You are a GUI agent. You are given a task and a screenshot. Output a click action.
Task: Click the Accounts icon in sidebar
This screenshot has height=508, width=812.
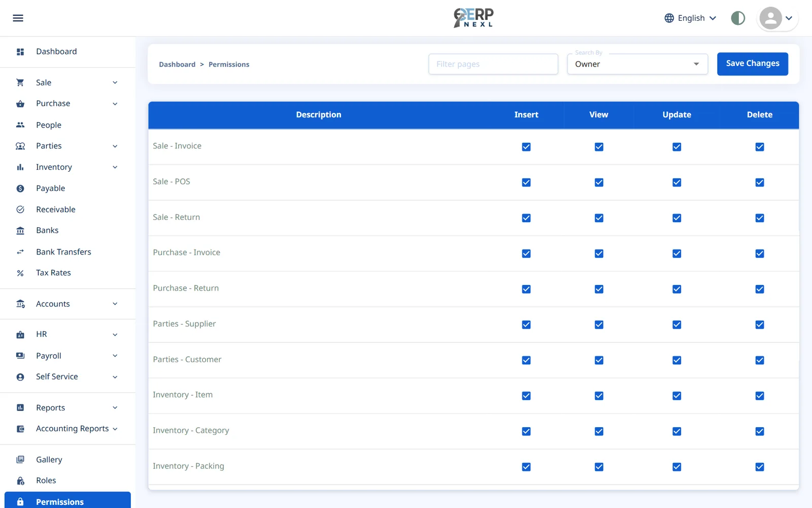point(20,304)
